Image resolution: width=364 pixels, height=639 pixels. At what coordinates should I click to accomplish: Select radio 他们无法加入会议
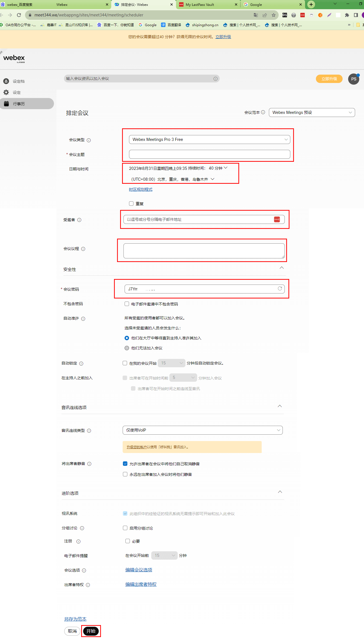[x=127, y=348]
